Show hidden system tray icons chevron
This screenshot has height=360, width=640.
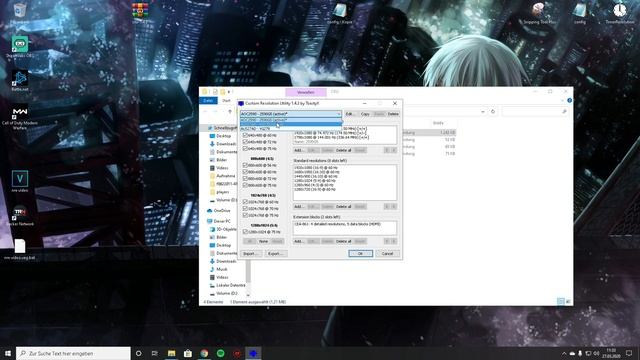point(564,353)
